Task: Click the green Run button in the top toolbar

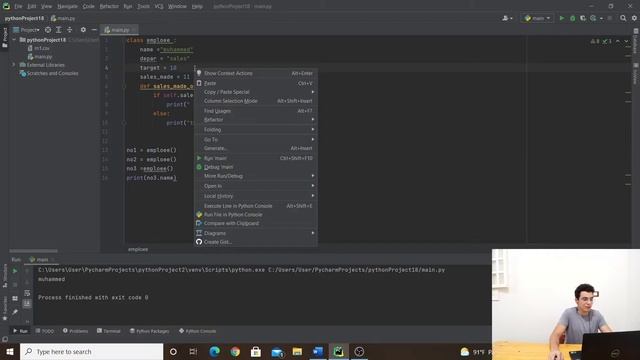Action: (x=562, y=18)
